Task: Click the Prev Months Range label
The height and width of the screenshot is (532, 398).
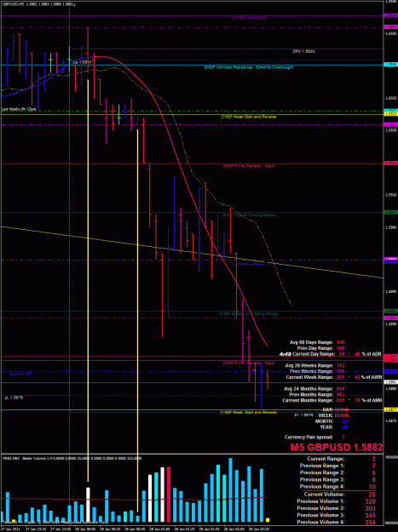Action: pos(311,394)
